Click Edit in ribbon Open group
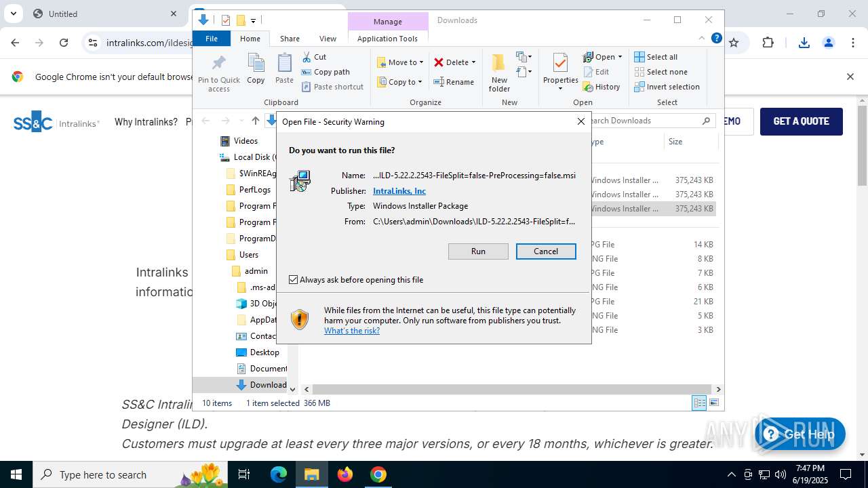The width and height of the screenshot is (868, 488). pos(596,72)
